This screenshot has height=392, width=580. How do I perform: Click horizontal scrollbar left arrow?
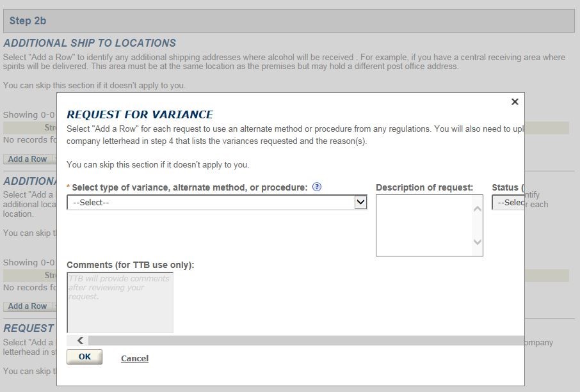[x=80, y=341]
